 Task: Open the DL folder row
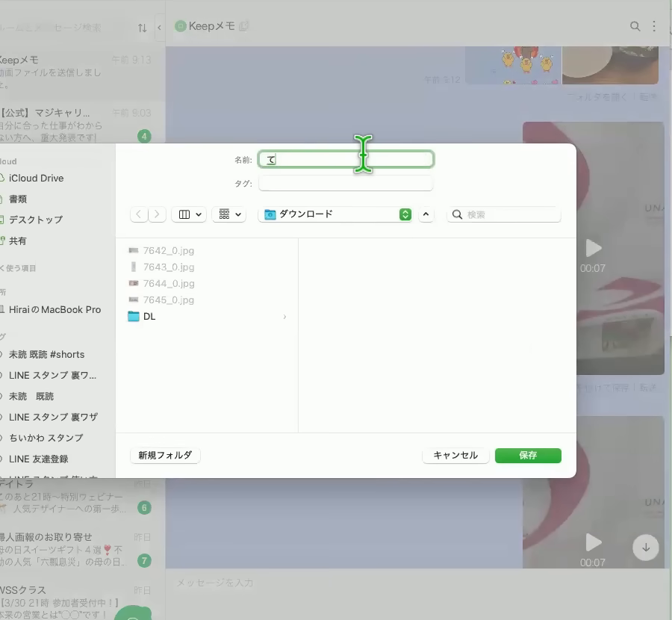208,317
